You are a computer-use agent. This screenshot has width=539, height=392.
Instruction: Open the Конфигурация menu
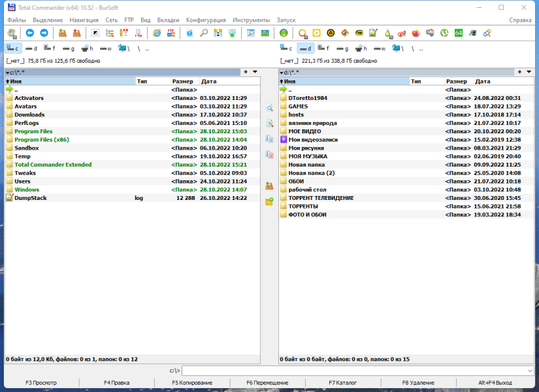[206, 20]
